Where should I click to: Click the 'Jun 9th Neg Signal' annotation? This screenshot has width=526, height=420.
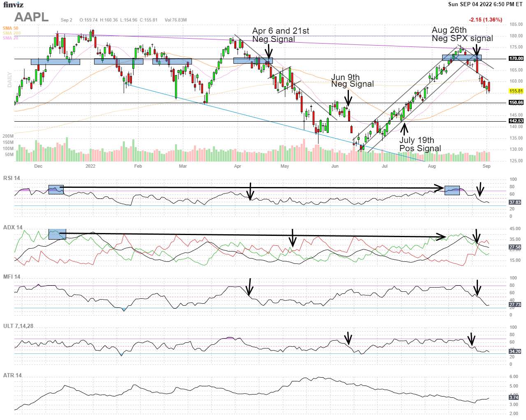(x=352, y=81)
